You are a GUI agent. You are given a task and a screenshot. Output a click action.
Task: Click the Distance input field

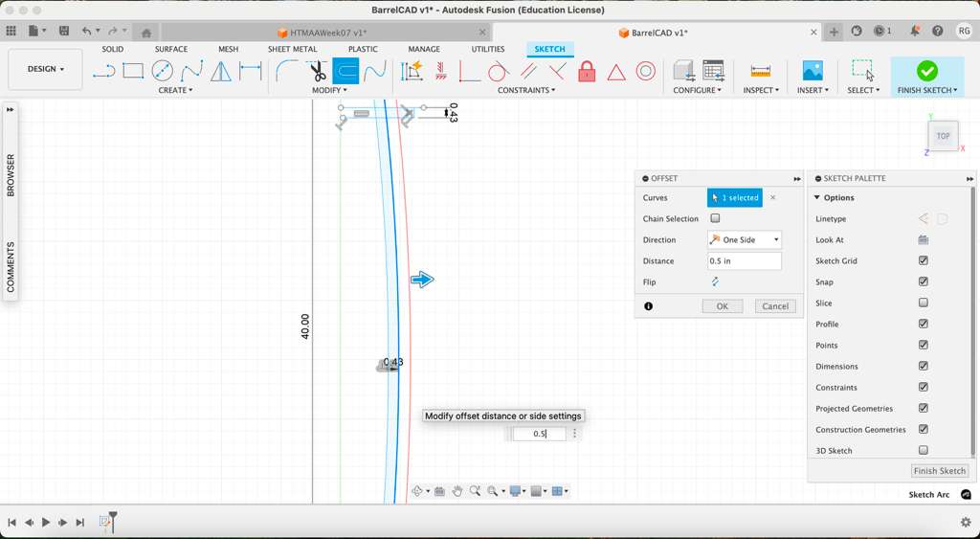coord(744,261)
